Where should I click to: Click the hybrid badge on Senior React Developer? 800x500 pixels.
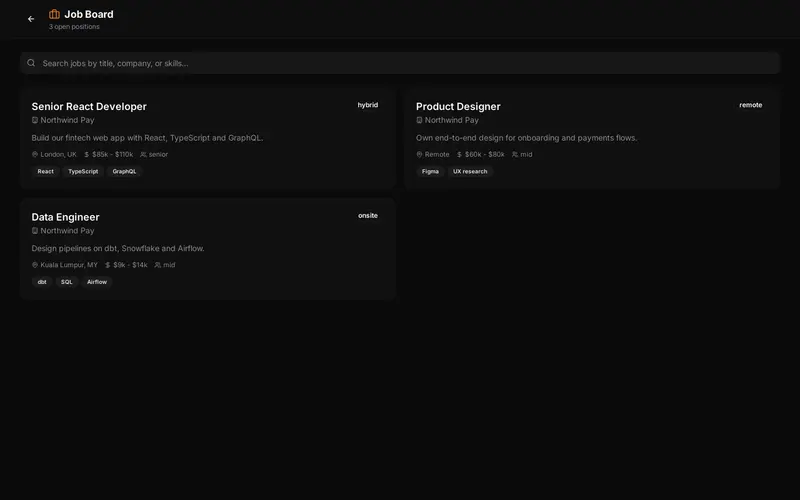(367, 105)
